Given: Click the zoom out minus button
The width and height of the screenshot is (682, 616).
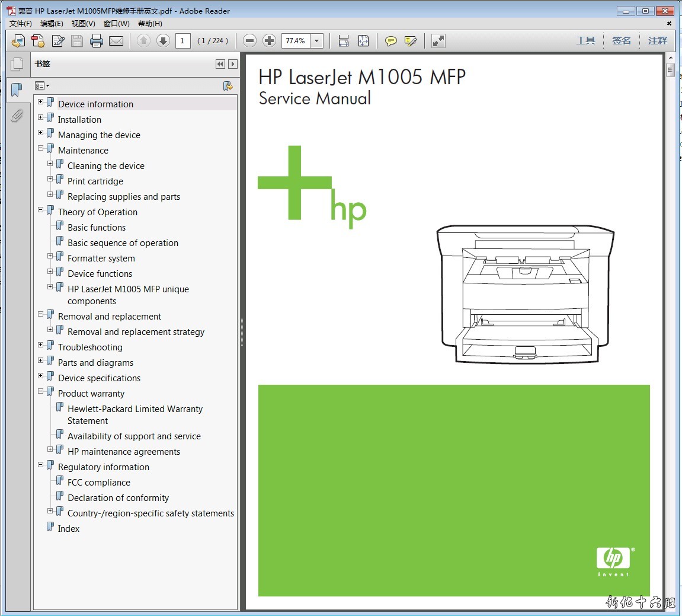Looking at the screenshot, I should tap(250, 41).
